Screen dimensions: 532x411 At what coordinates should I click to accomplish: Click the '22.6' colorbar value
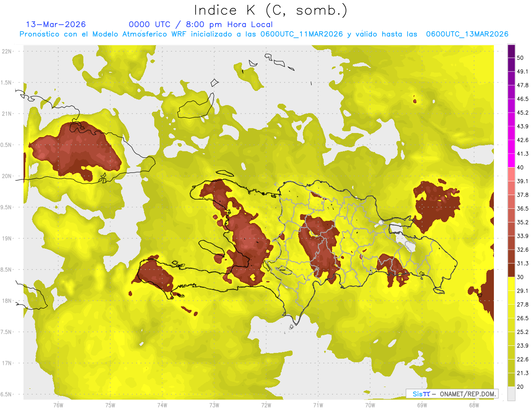pos(523,360)
